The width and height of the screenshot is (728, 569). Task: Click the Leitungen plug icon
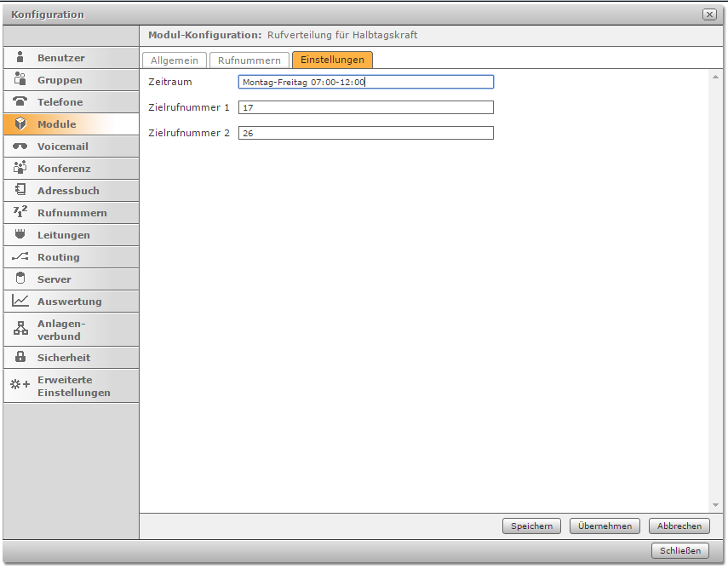click(20, 235)
